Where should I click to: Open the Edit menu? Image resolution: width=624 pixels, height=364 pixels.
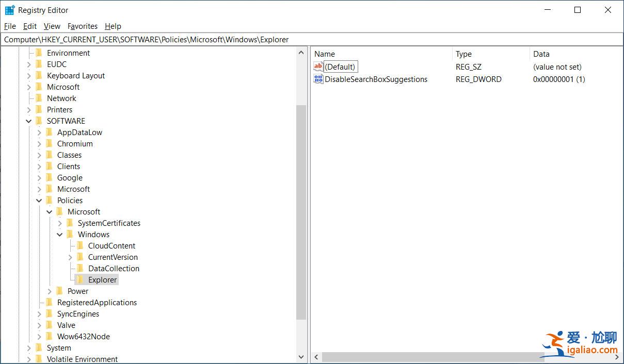(x=30, y=26)
